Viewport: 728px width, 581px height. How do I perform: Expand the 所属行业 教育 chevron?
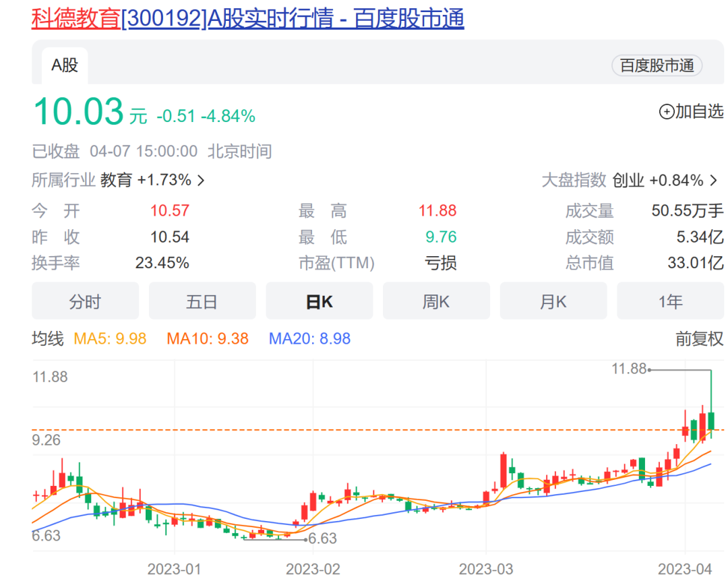(x=201, y=180)
